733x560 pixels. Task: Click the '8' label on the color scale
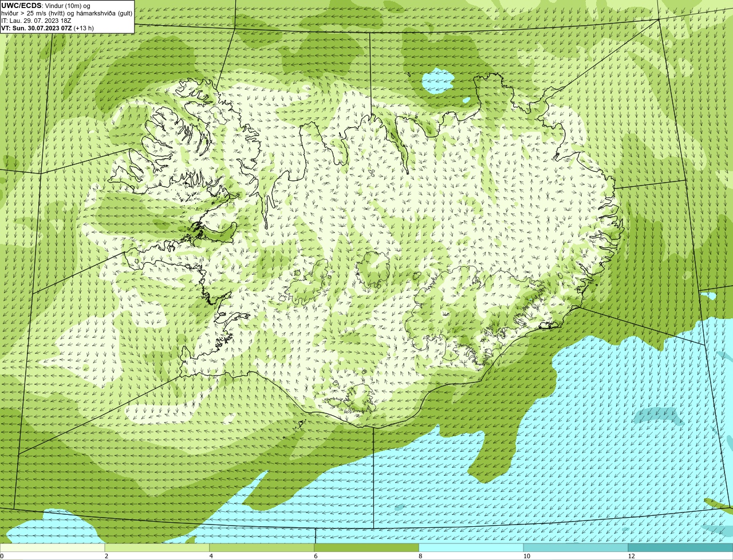click(421, 556)
